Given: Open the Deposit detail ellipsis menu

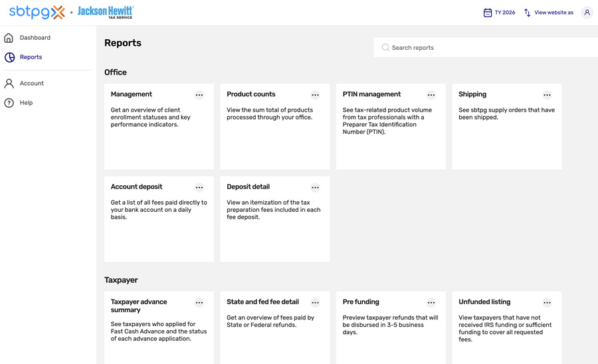Looking at the screenshot, I should click(315, 187).
